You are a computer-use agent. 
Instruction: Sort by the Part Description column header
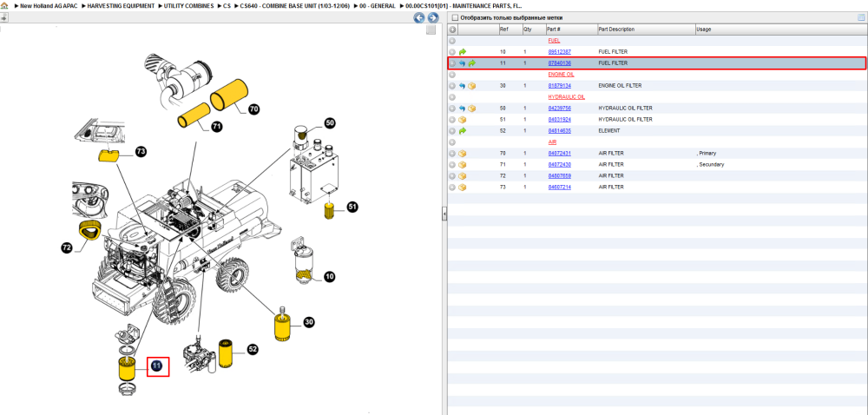tap(646, 30)
